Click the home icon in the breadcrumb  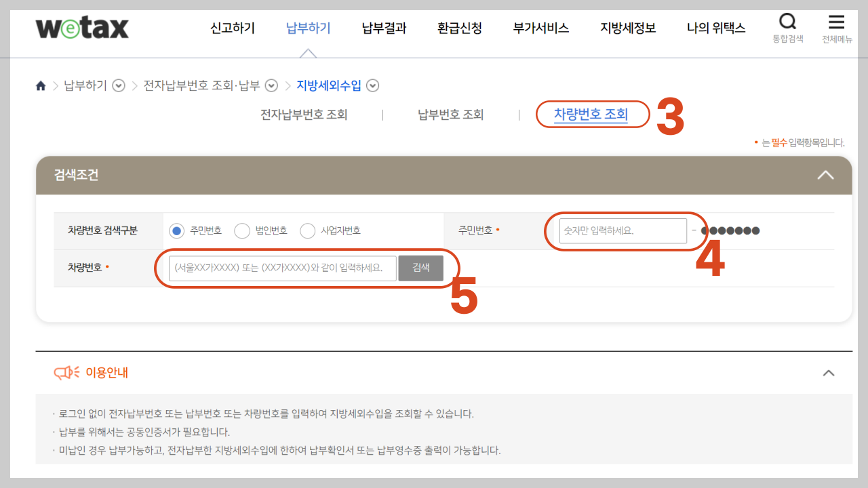(41, 85)
